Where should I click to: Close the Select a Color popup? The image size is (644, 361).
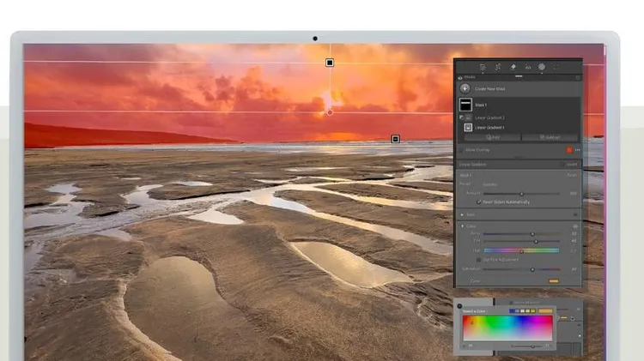point(459,304)
